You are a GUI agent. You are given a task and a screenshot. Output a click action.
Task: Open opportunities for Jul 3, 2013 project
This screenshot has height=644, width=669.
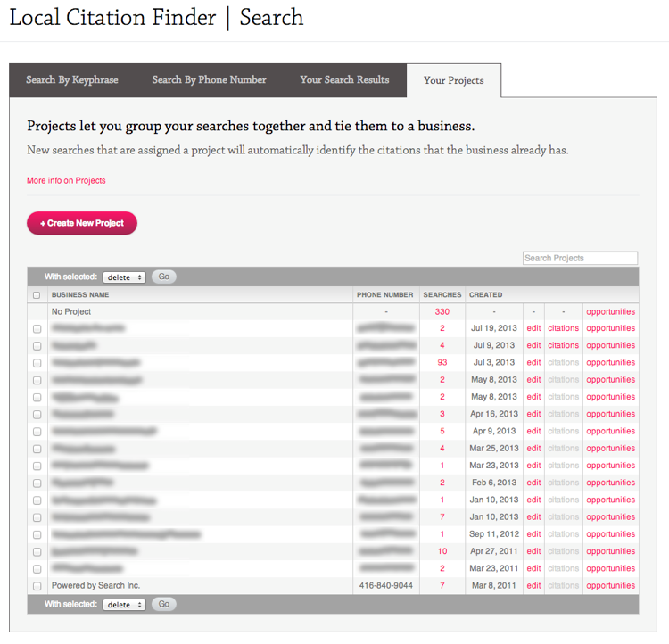610,362
